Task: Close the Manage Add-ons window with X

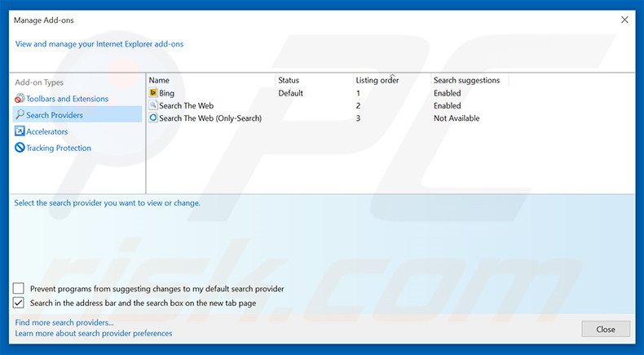Action: click(624, 20)
